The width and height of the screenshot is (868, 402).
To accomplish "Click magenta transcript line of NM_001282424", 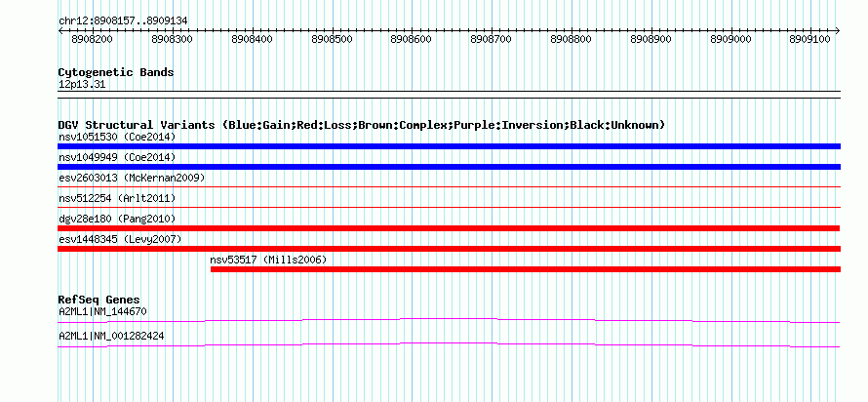I will 449,345.
